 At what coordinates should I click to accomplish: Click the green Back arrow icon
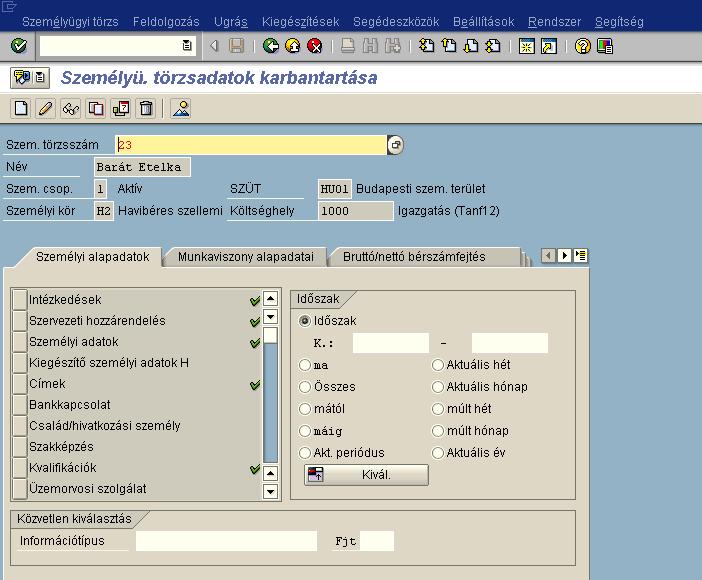click(270, 46)
